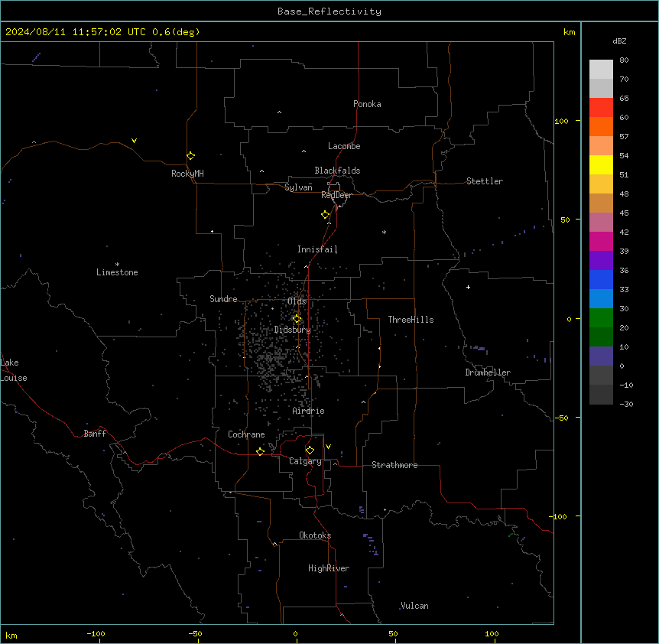
Task: Select the green 30 dBZ legend swatch
Action: [x=601, y=318]
